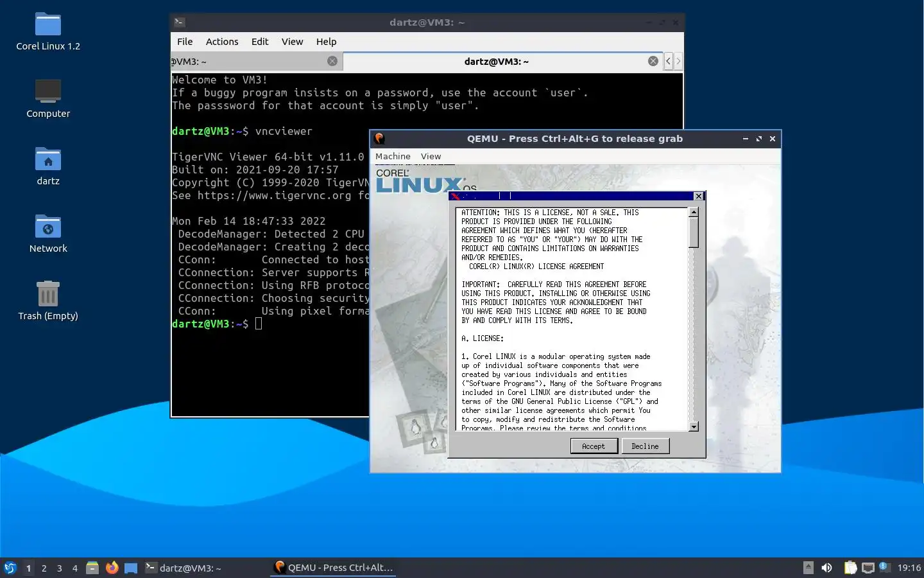Click license scrollbar up arrow
924x578 pixels.
pyautogui.click(x=694, y=212)
